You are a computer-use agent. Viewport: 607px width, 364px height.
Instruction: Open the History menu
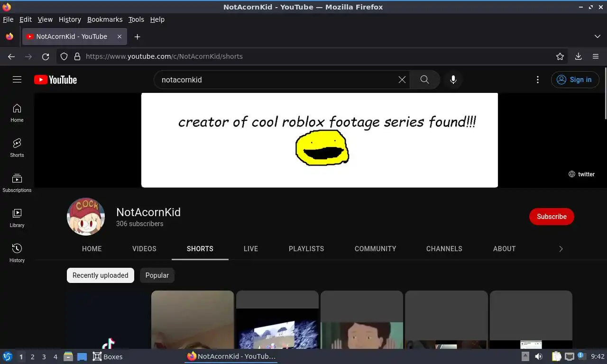click(70, 19)
